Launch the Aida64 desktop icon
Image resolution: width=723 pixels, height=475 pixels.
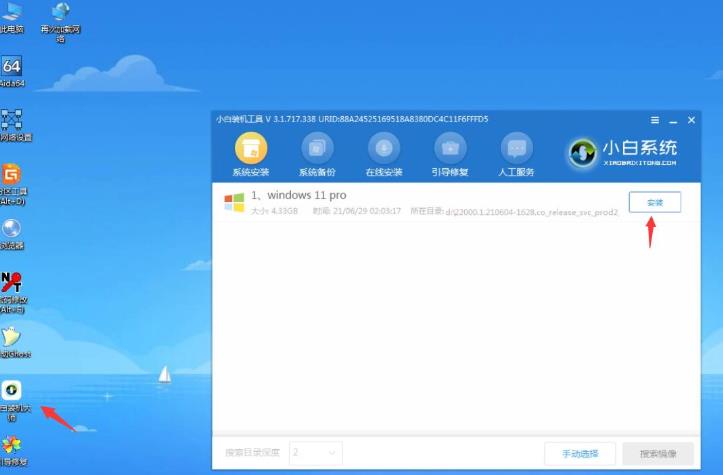[12, 71]
